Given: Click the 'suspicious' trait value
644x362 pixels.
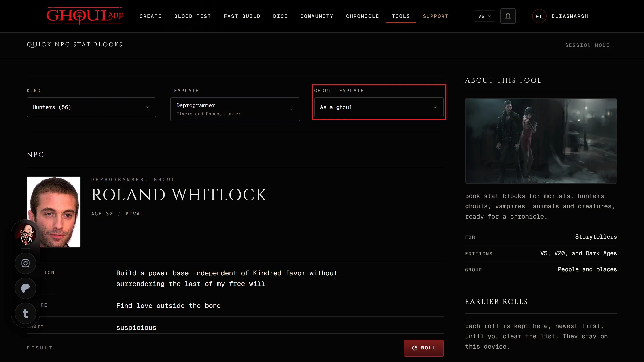Looking at the screenshot, I should click(x=136, y=328).
